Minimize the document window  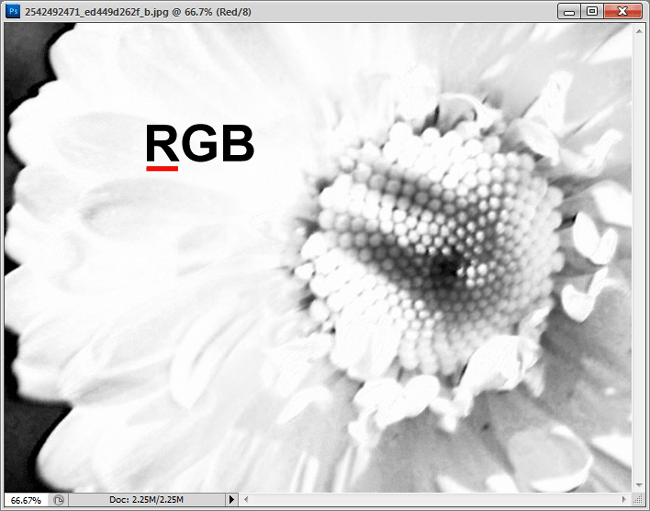(569, 12)
